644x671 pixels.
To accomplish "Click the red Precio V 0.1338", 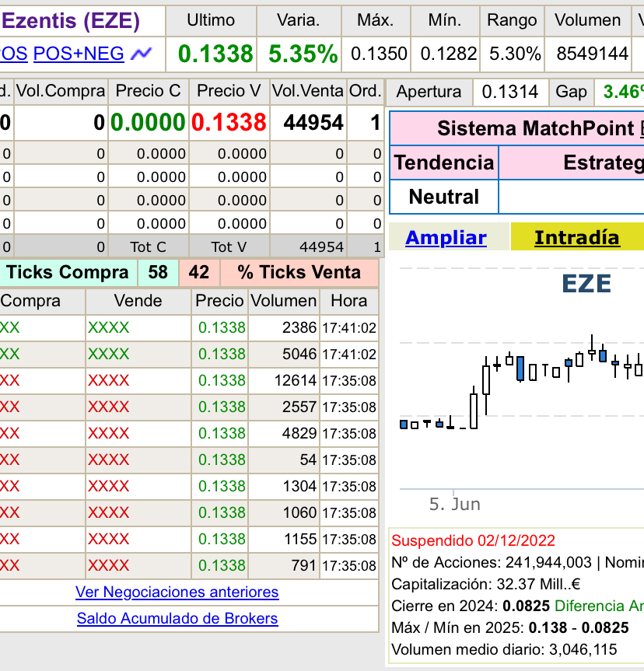I will tap(229, 122).
